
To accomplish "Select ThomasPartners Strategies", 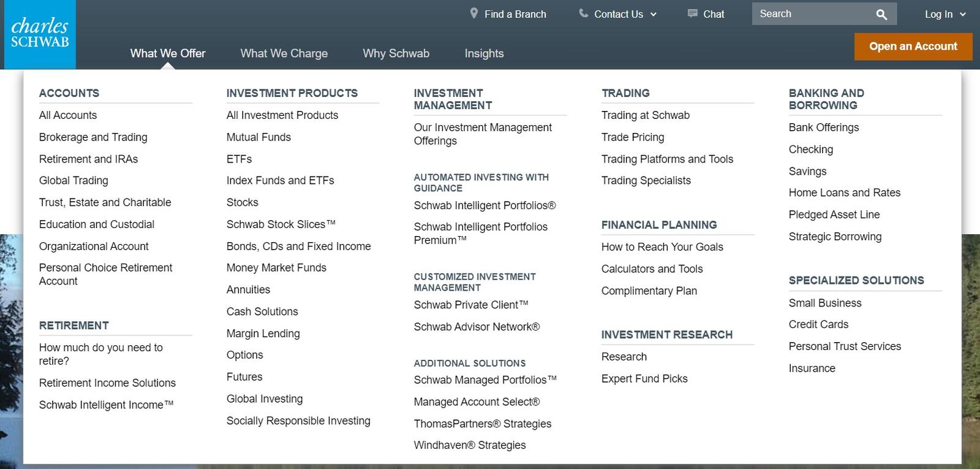I will (x=483, y=424).
